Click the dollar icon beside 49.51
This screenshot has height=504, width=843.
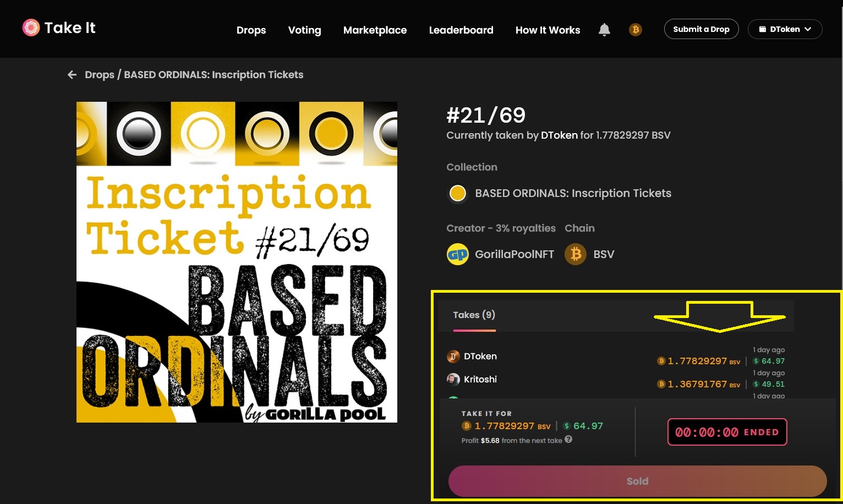click(x=756, y=384)
